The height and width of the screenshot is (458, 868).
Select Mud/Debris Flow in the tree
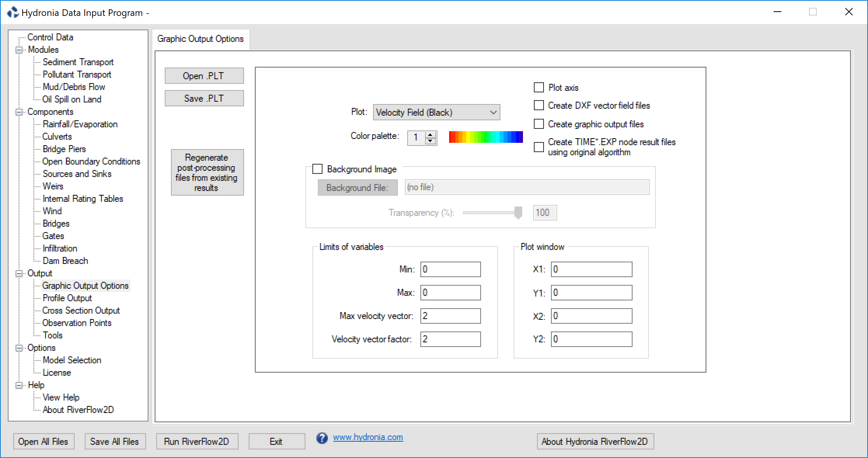click(x=74, y=87)
